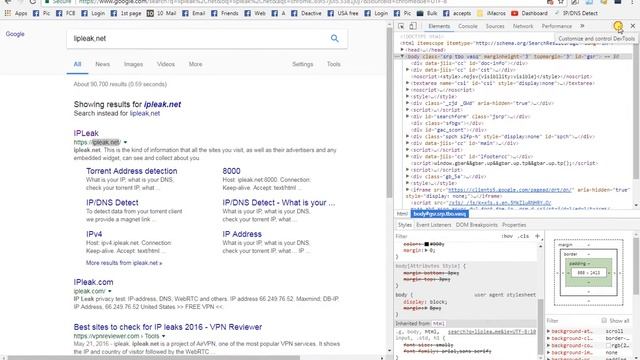
Task: Search instead for lipleak.net link
Action: point(145,113)
